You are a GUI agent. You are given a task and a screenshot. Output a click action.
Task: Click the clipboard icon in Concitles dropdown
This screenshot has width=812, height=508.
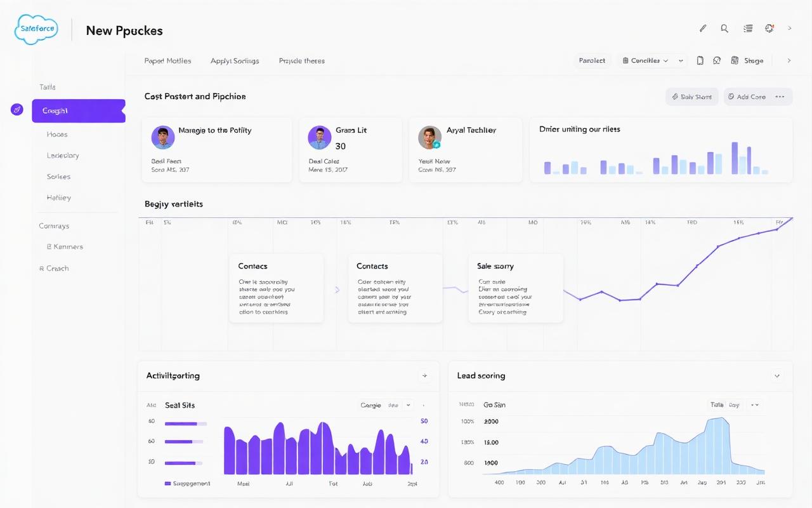point(625,61)
